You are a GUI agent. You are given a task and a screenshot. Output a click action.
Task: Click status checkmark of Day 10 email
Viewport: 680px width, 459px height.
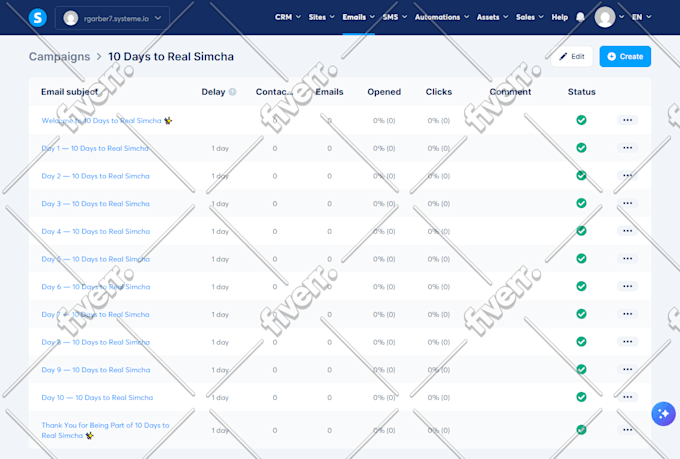[581, 397]
